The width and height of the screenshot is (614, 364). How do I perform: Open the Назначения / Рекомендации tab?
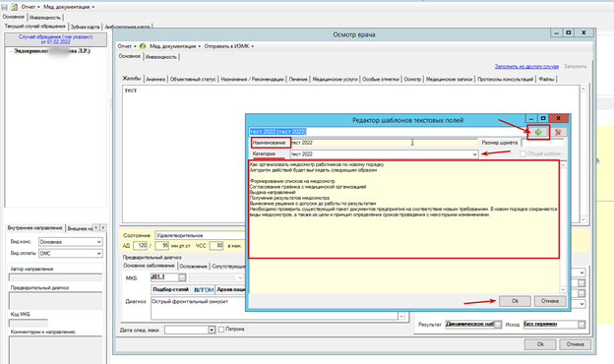click(x=252, y=79)
